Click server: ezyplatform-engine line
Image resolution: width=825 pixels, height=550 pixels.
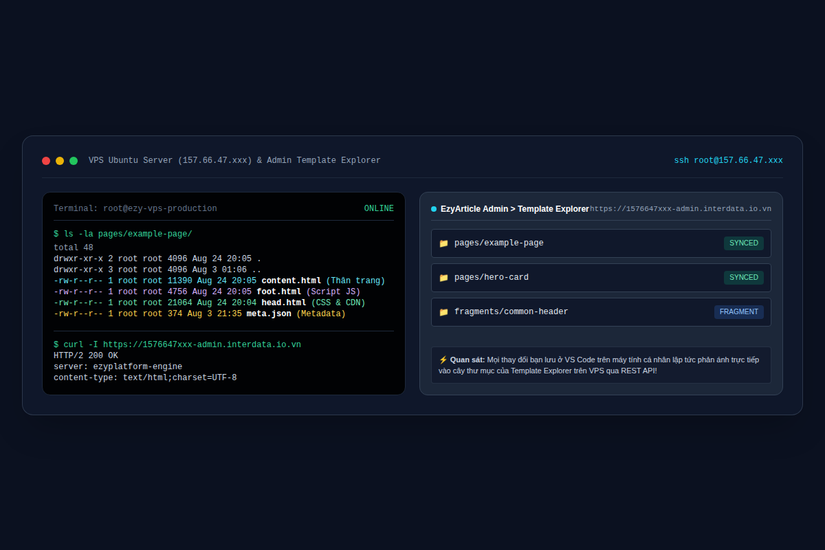[x=118, y=367]
